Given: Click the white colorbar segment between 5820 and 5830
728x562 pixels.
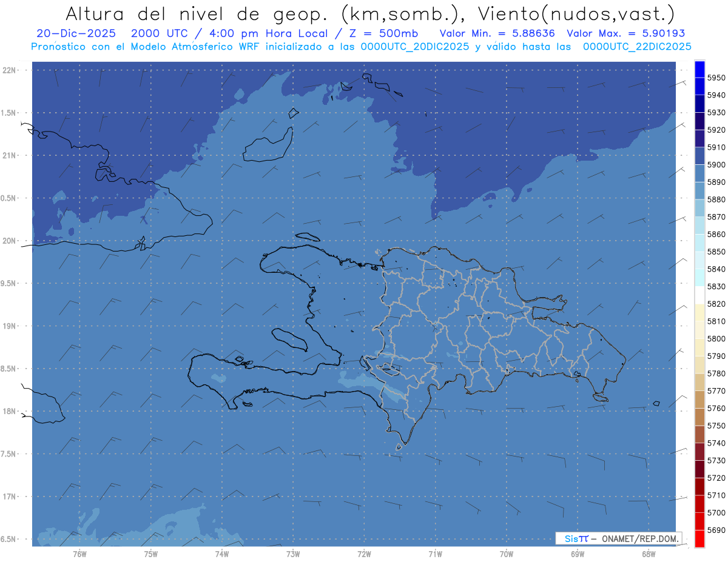Looking at the screenshot, I should coord(699,295).
